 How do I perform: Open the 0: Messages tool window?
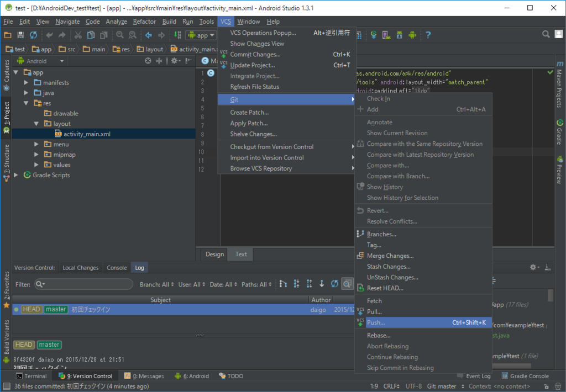(144, 376)
